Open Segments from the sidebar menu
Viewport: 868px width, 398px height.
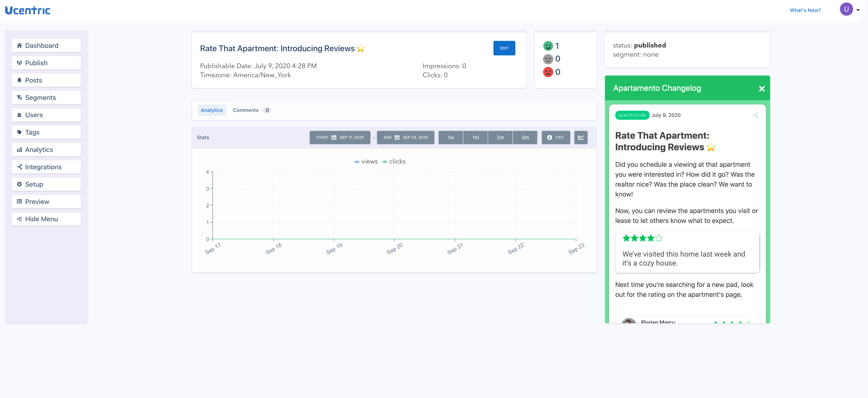pos(46,98)
